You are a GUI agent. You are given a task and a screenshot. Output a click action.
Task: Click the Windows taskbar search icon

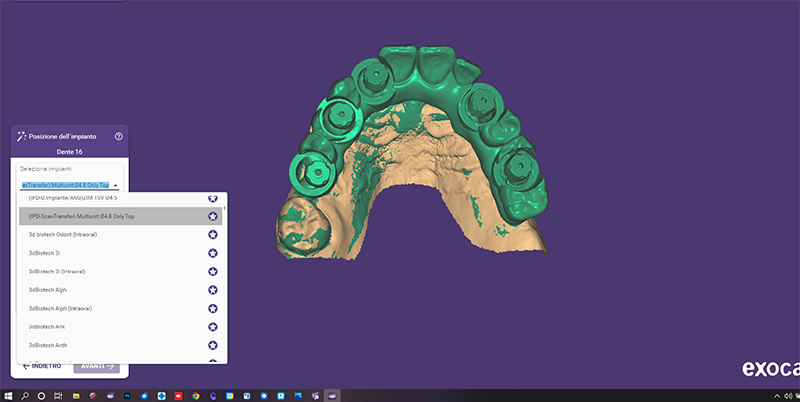tap(25, 396)
